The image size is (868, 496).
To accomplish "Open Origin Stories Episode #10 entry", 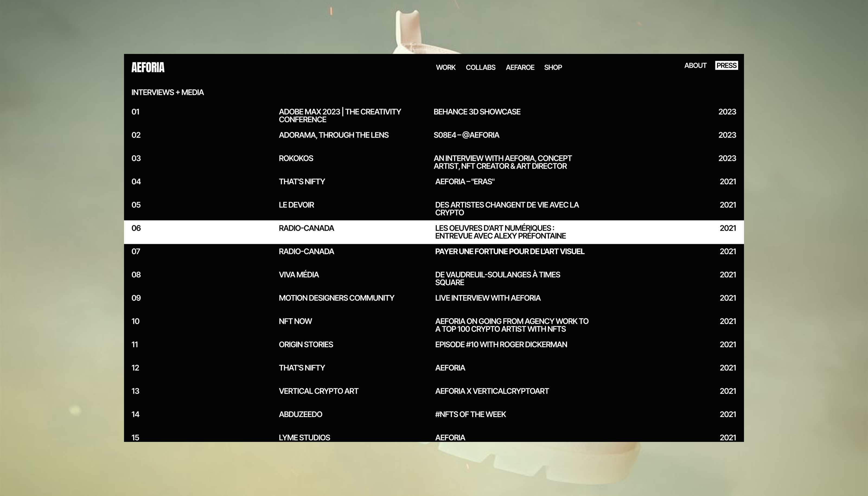I will pyautogui.click(x=501, y=344).
